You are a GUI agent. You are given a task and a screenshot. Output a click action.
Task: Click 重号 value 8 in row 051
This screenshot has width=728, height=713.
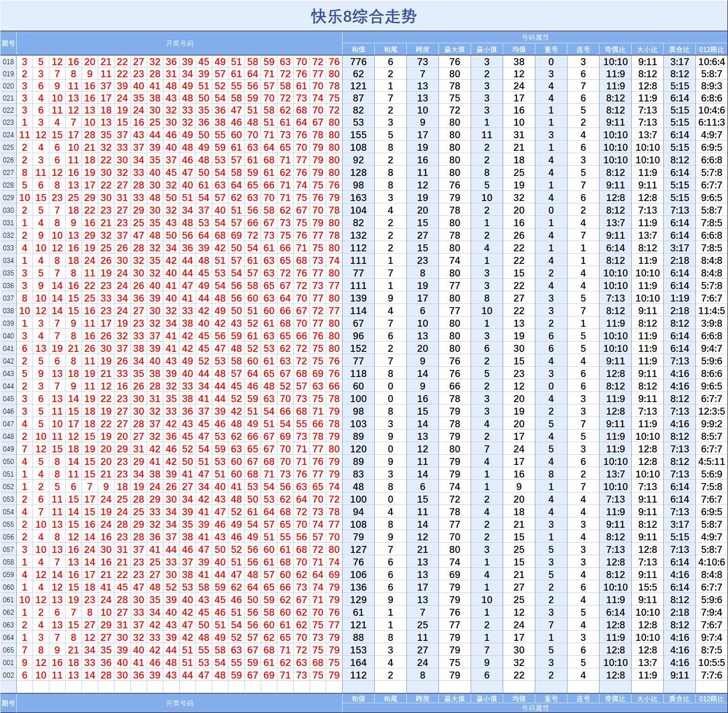(x=551, y=474)
